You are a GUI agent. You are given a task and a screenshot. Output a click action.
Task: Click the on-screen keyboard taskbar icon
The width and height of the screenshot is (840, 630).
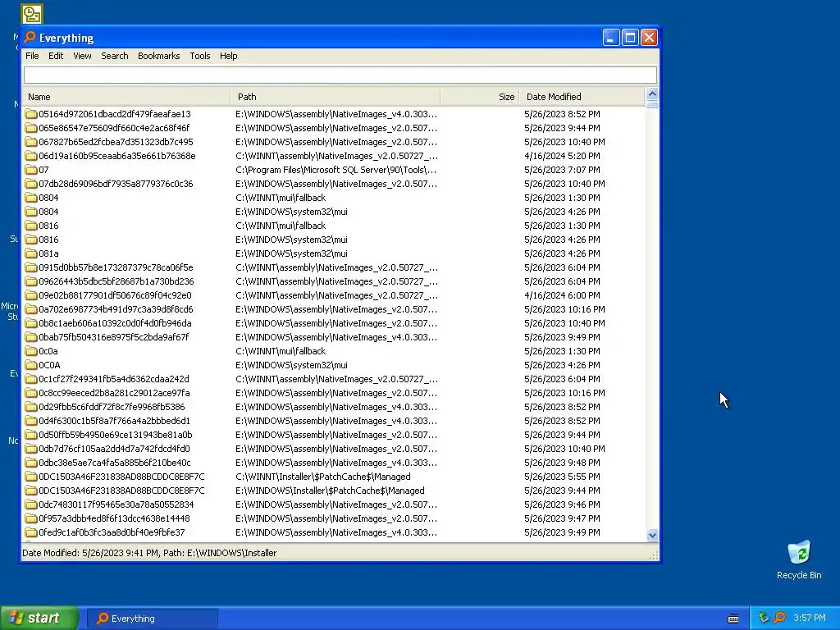point(733,619)
